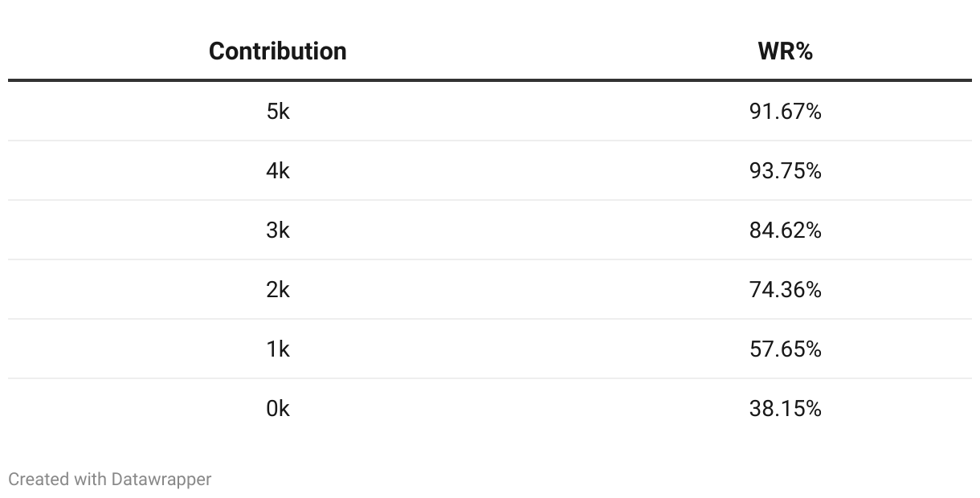This screenshot has width=980, height=498.
Task: Click the separator between 1k and 0k rows
Action: coord(490,378)
